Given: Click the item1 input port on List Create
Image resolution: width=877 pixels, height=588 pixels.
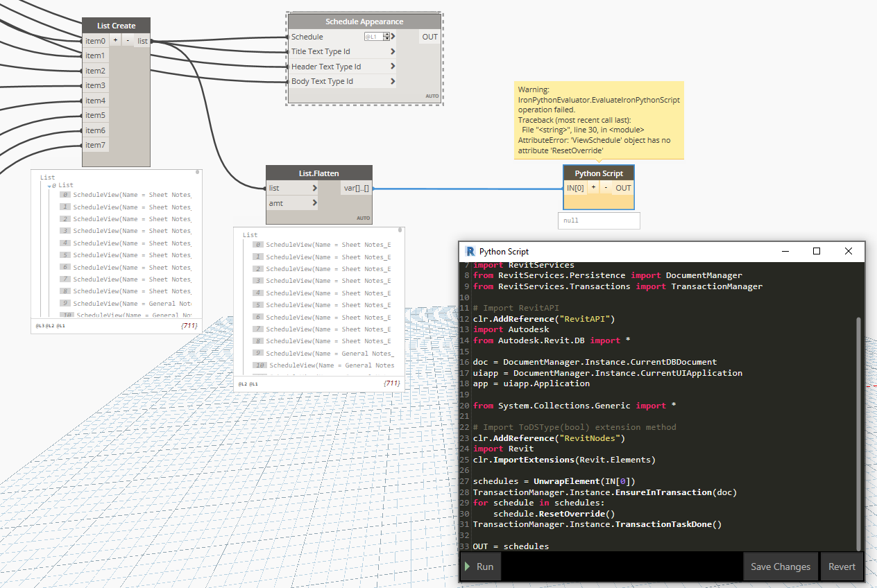Looking at the screenshot, I should pyautogui.click(x=95, y=55).
